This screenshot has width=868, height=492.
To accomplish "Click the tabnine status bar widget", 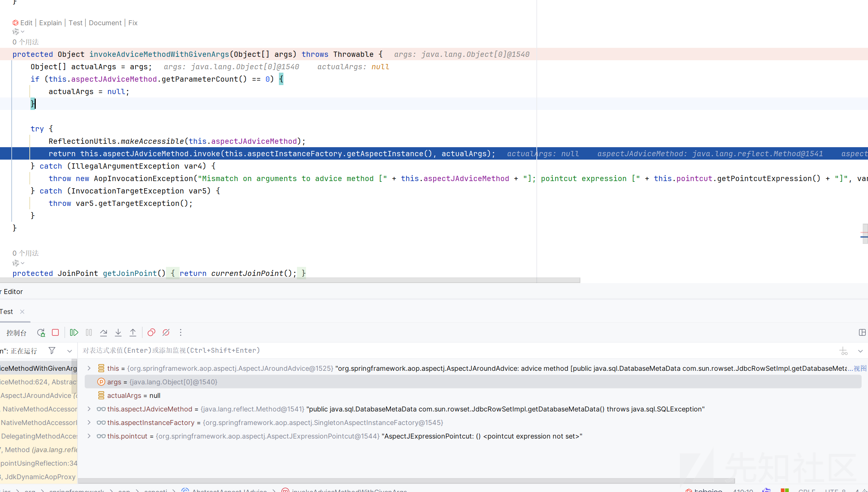I will 704,490.
